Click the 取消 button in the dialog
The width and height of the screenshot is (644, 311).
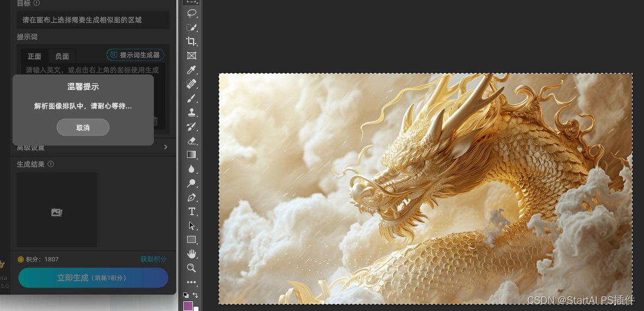pyautogui.click(x=83, y=127)
